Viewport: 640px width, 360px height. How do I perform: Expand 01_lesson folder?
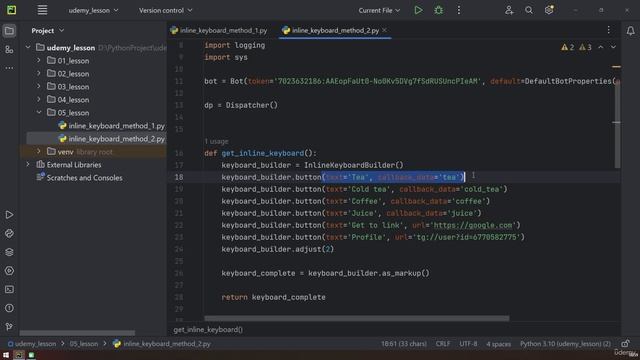(39, 60)
